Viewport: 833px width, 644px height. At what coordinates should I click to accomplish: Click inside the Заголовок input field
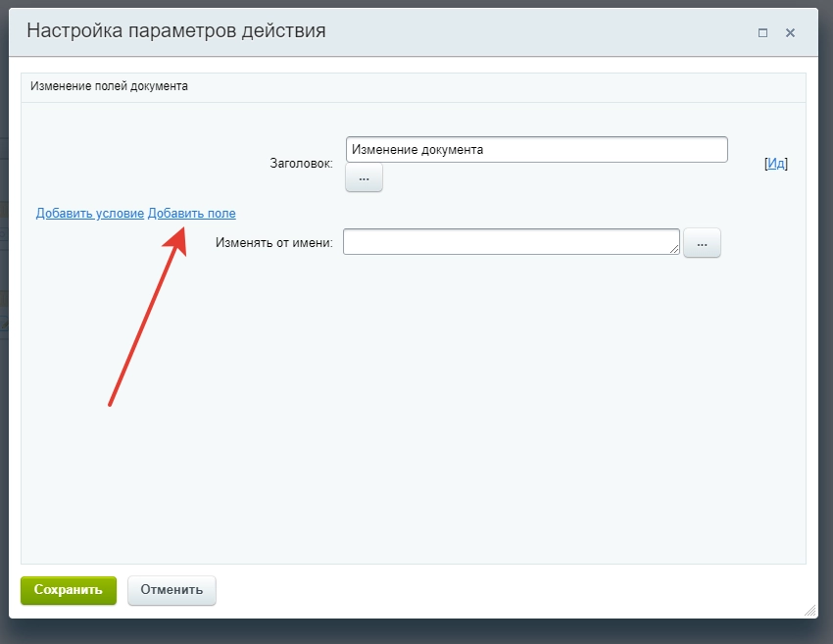pyautogui.click(x=534, y=149)
